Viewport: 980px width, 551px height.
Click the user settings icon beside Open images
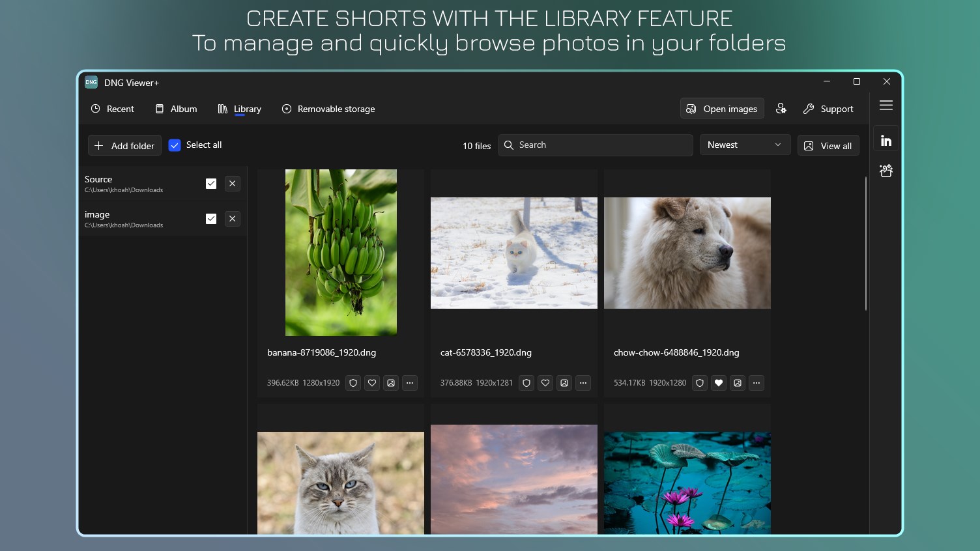click(x=781, y=109)
